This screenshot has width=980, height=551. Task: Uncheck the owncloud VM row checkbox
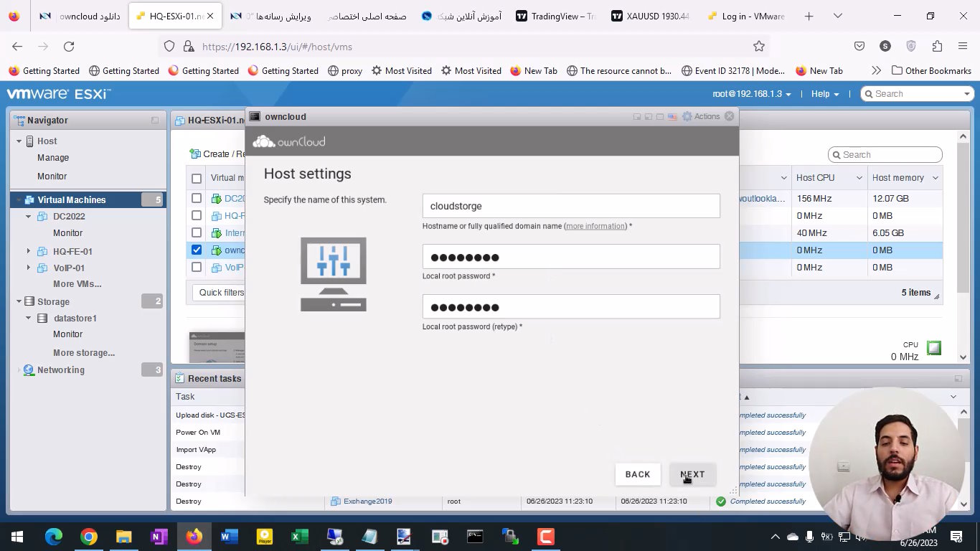point(197,250)
